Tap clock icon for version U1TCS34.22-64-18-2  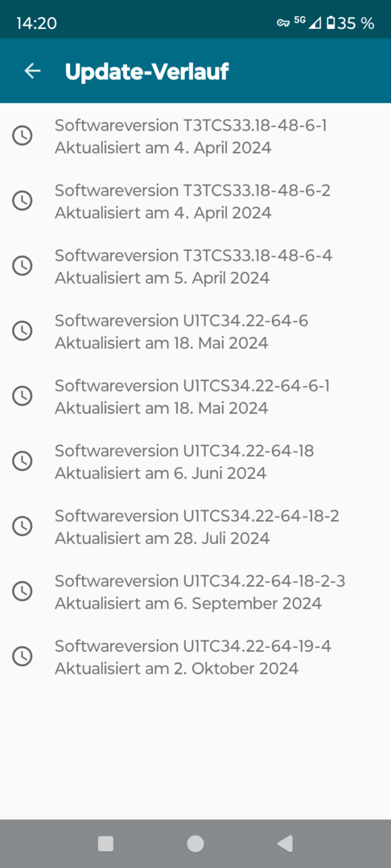[23, 526]
